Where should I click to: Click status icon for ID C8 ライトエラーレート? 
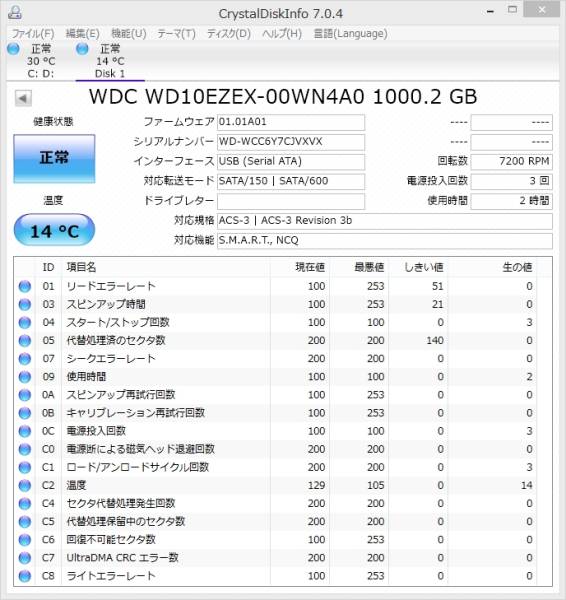pyautogui.click(x=25, y=576)
